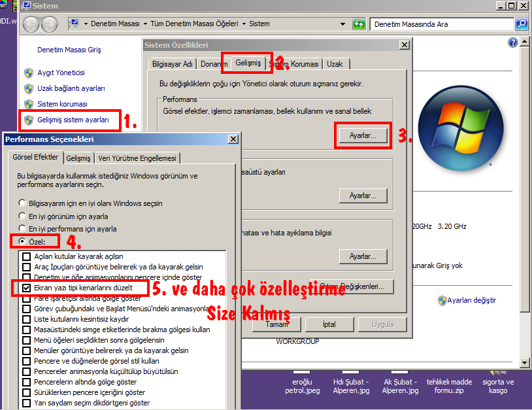The width and height of the screenshot is (532, 410).
Task: Expand dropdown arrow before Tüm Denetim Masası Öğeleri
Action: pos(145,24)
